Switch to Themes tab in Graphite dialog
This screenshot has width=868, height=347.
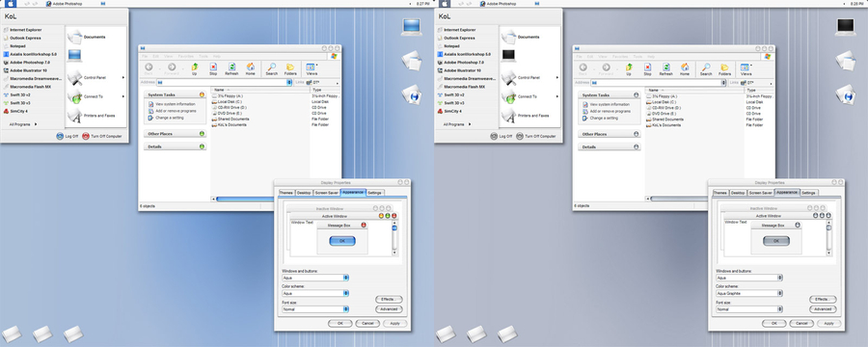719,193
